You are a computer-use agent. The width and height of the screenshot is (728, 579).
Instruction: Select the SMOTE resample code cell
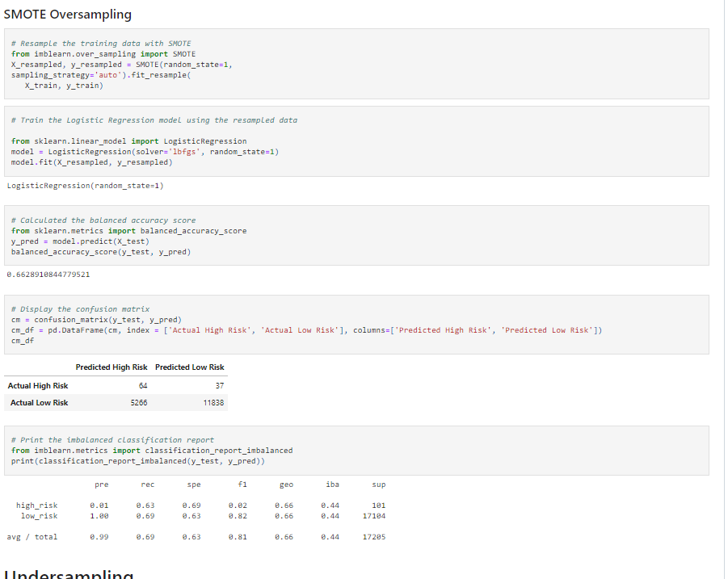[x=356, y=64]
